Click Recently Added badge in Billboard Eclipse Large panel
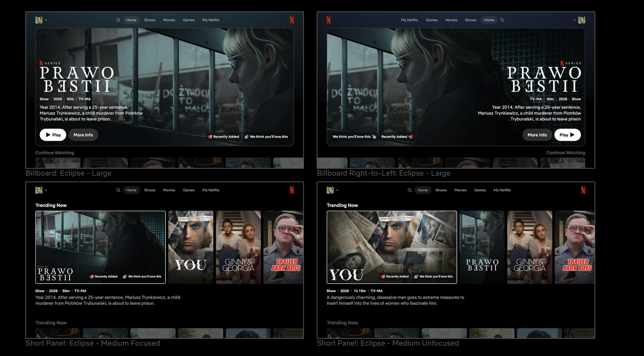Viewport: 644px width, 356px height. 223,137
